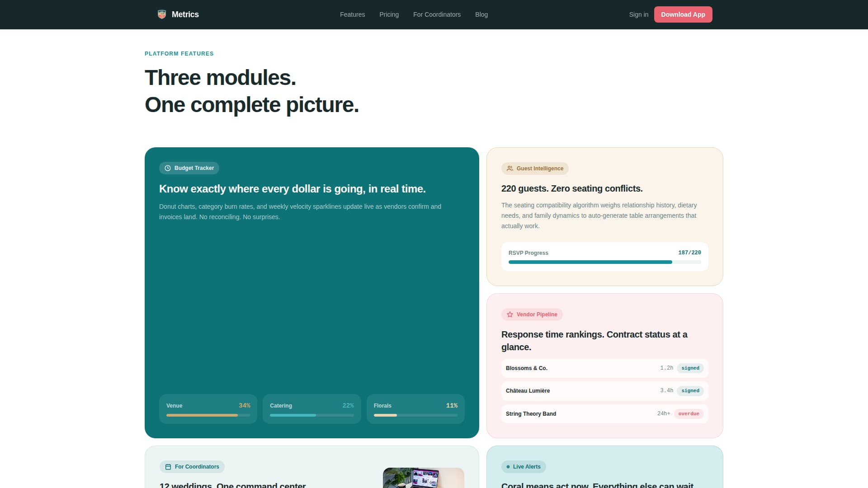Click the Catering 22% percentage value
Image resolution: width=868 pixels, height=488 pixels.
coord(348,406)
